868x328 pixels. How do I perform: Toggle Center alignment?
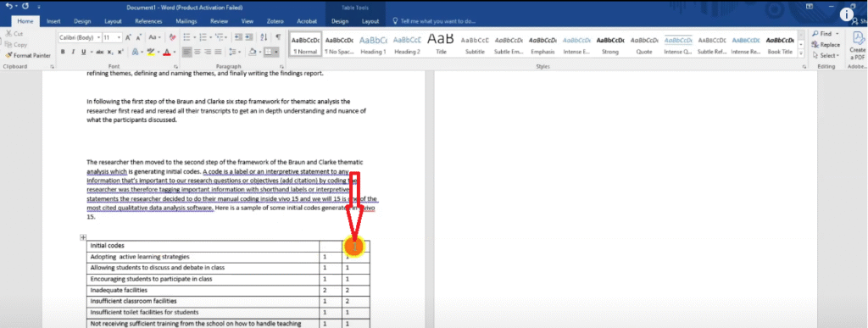pyautogui.click(x=198, y=52)
